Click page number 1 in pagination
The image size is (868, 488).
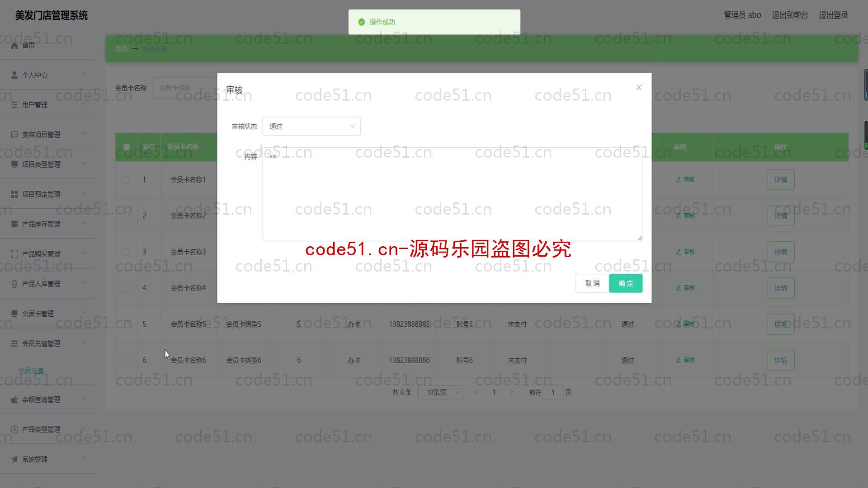(x=494, y=392)
